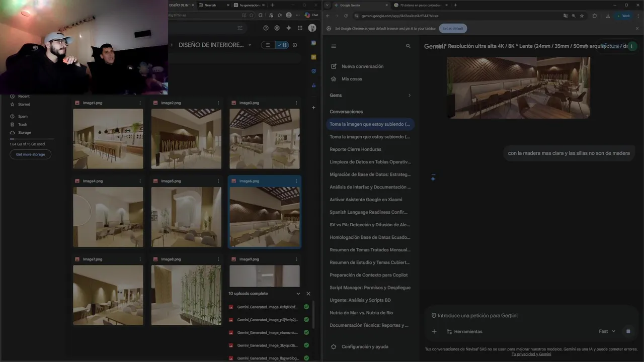Open more options menu for Image4.png
This screenshot has height=362, width=644.
pos(140,181)
